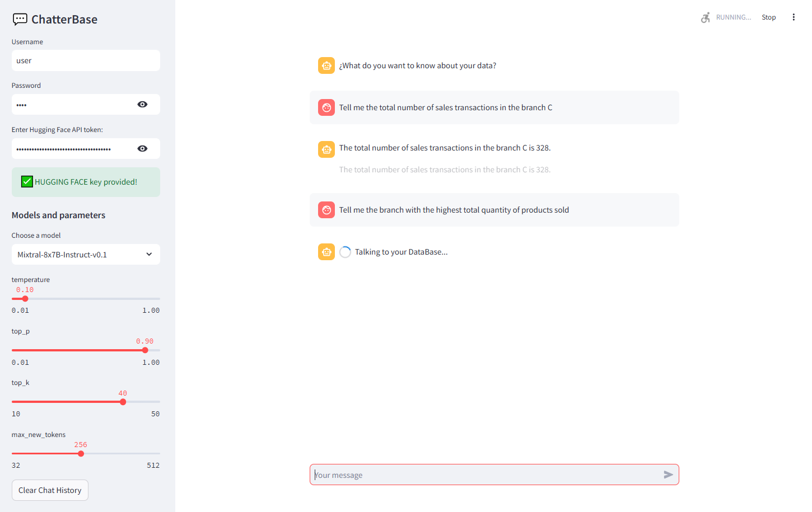Click the spinner next to the loading message
This screenshot has height=512, width=812.
tap(345, 252)
